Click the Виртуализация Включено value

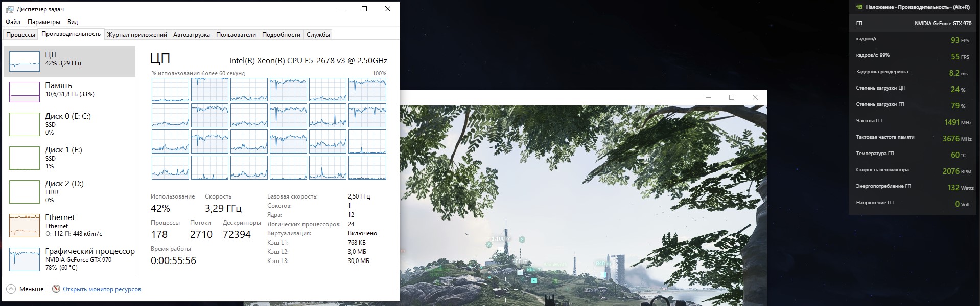pos(362,233)
